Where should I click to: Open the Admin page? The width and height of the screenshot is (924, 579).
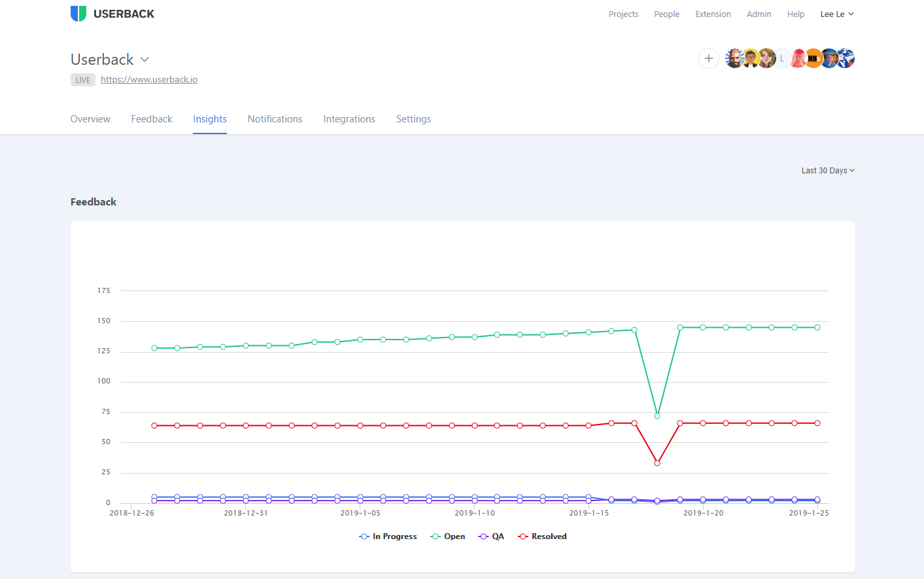(759, 14)
